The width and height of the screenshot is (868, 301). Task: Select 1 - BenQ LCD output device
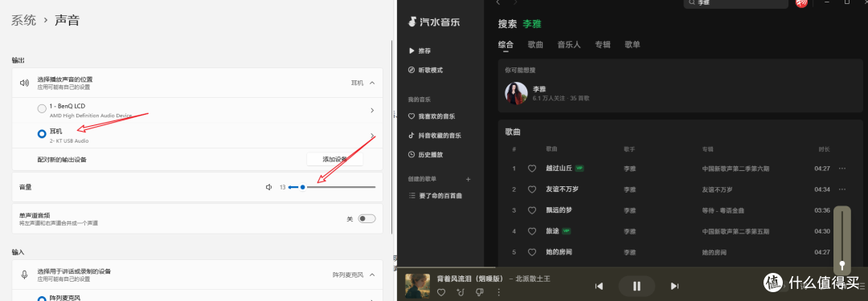pos(42,109)
